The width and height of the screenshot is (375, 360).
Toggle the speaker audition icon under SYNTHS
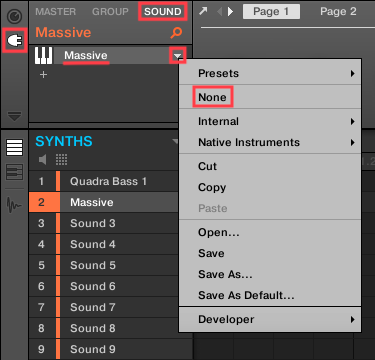[43, 160]
